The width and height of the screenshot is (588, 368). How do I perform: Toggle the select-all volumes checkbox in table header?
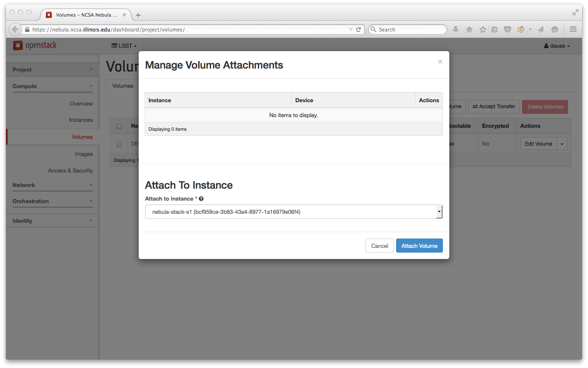click(x=119, y=126)
